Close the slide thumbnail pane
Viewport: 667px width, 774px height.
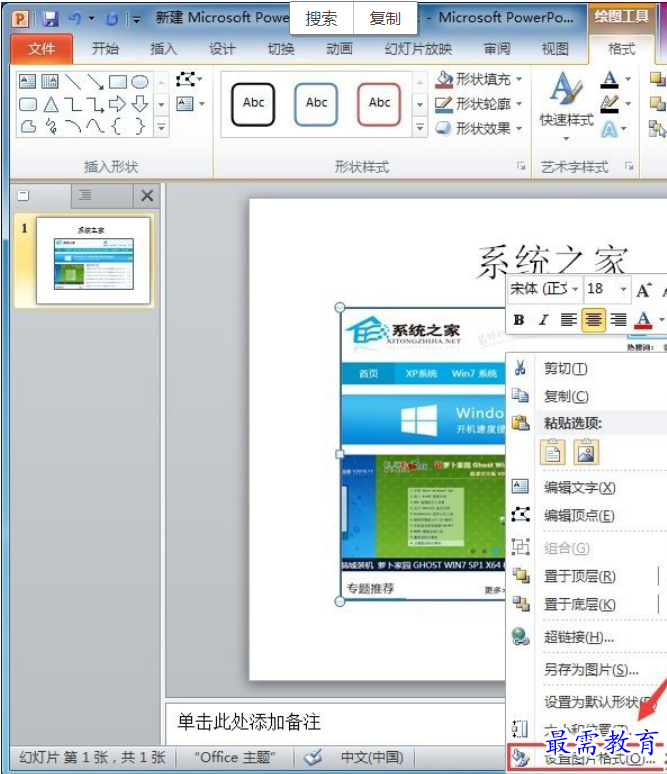click(x=147, y=195)
